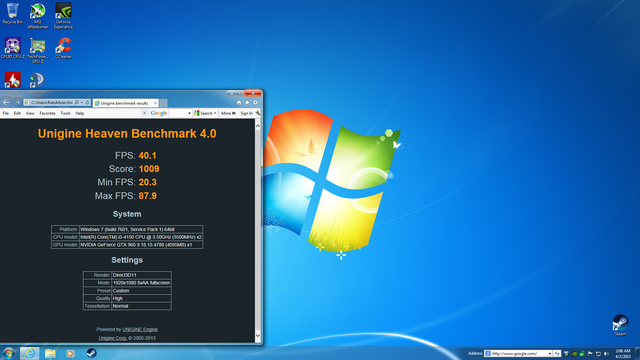Open the volume speaker tray icon
The image size is (640, 360).
(x=606, y=353)
